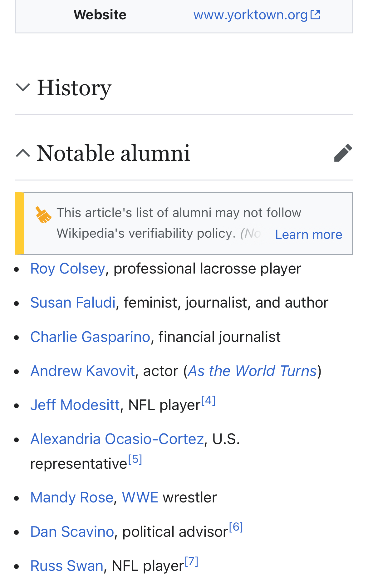This screenshot has width=368, height=588.
Task: Click citation reference 4 after Jeff Modesitt
Action: [x=208, y=400]
